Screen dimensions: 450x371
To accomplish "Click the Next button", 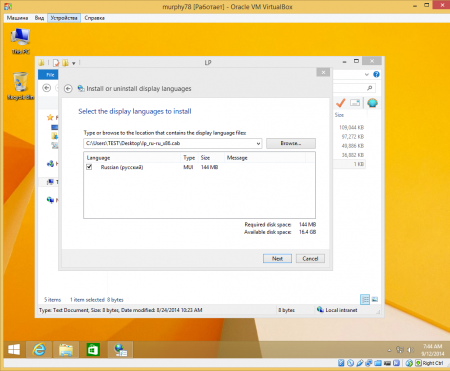I will pyautogui.click(x=277, y=259).
